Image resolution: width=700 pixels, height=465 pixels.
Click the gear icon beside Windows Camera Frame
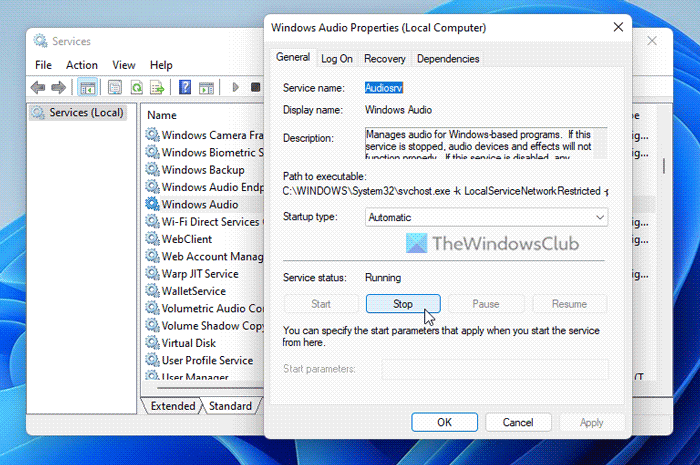pos(152,134)
